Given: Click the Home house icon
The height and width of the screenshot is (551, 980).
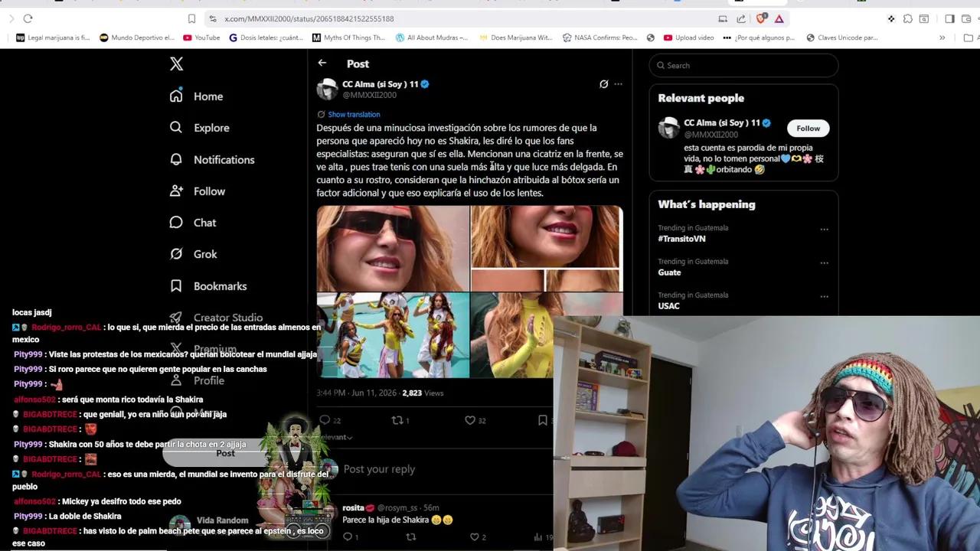Looking at the screenshot, I should click(176, 96).
